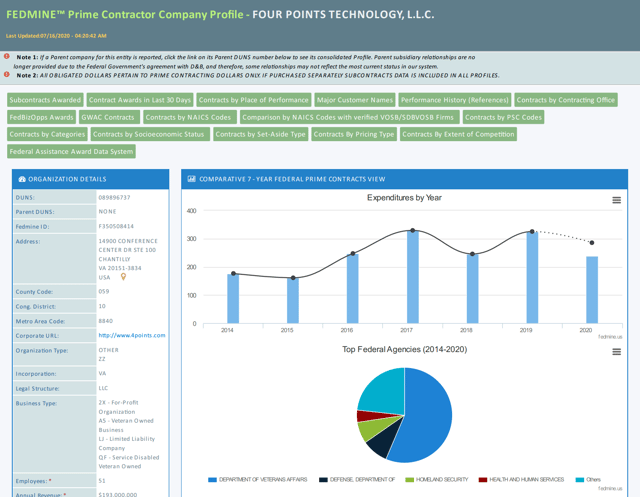Follow the http://www.4points.com link

click(132, 335)
